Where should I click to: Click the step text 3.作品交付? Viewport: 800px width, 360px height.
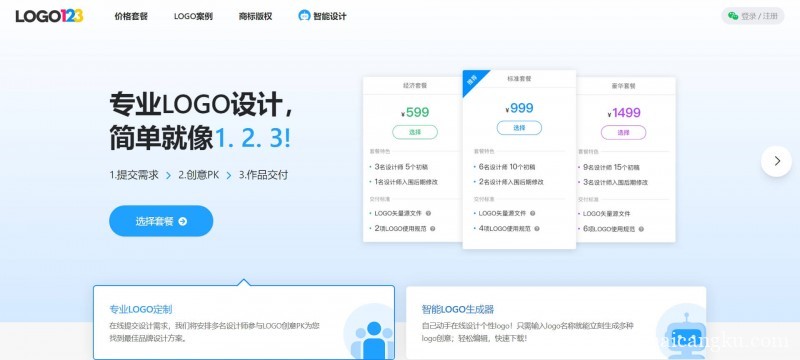[263, 175]
